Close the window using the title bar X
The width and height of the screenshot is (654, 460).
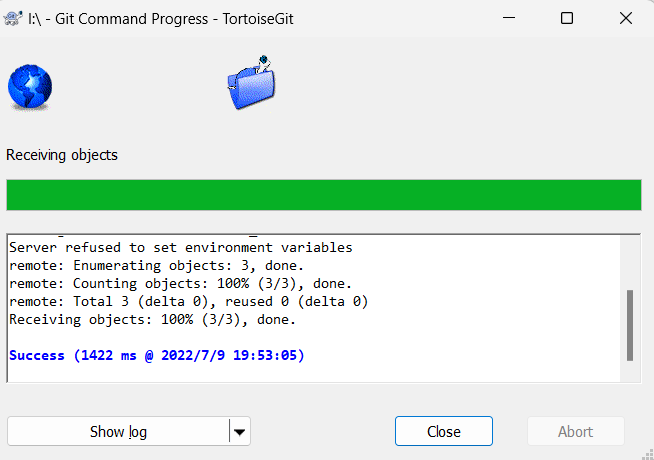(626, 18)
